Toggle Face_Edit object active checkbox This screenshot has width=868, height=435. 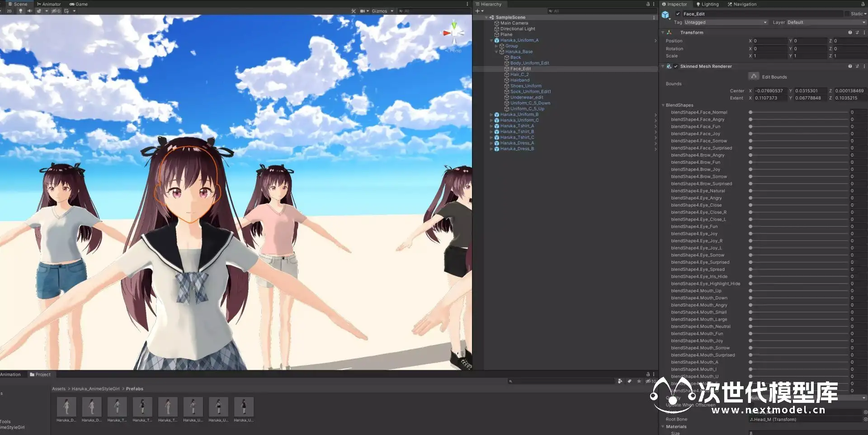pos(678,14)
